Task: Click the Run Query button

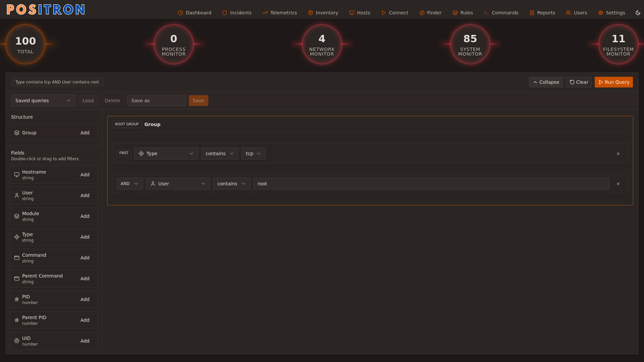Action: (613, 82)
